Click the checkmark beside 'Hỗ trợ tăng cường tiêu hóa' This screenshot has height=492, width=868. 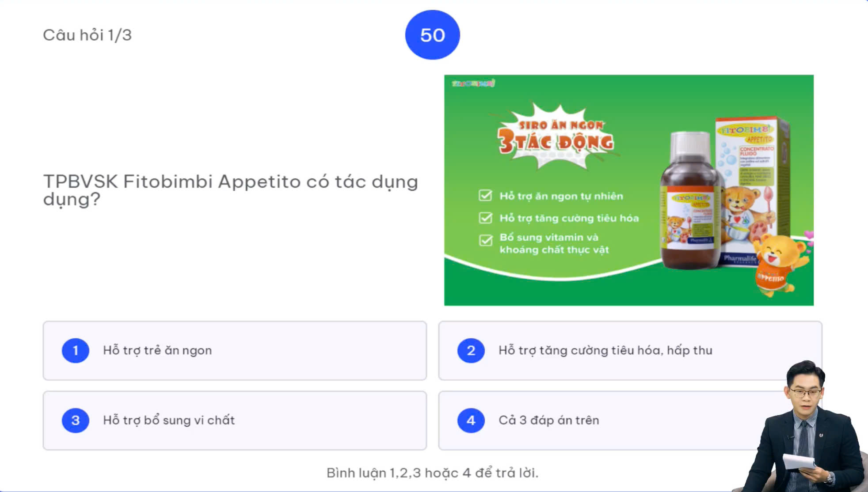(x=485, y=218)
